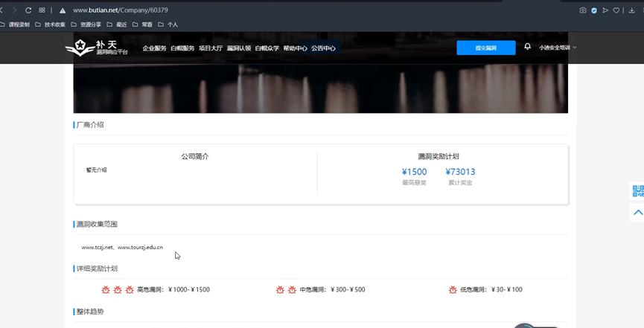Screen dimensions: 644x328
Task: Expand the 小迪安全培训 account dropdown
Action: 558,48
